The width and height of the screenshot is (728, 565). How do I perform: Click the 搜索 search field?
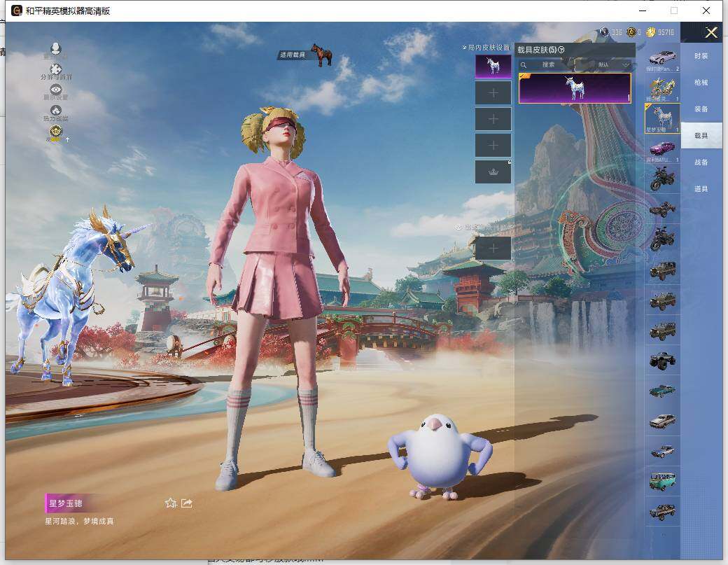point(545,64)
